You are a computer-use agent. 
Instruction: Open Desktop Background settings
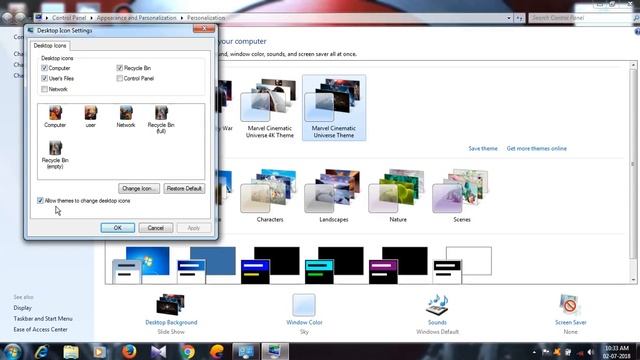(171, 314)
